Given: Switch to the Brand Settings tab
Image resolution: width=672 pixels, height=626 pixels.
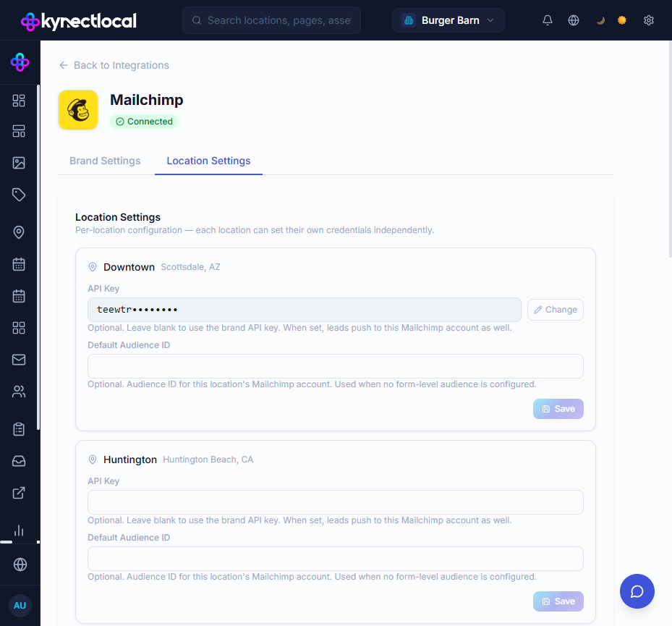Looking at the screenshot, I should pos(105,161).
